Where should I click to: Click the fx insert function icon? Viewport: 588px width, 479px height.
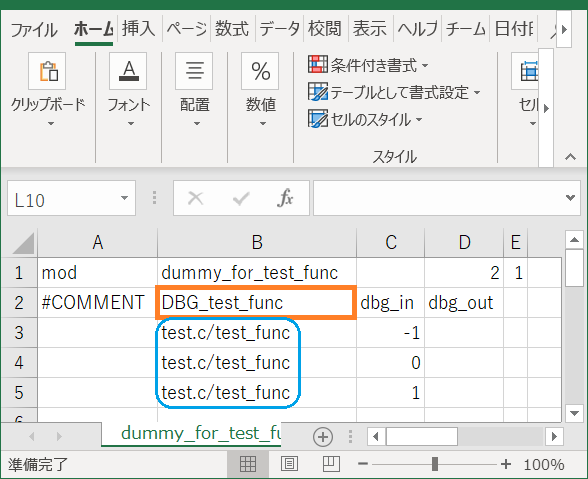[x=285, y=198]
